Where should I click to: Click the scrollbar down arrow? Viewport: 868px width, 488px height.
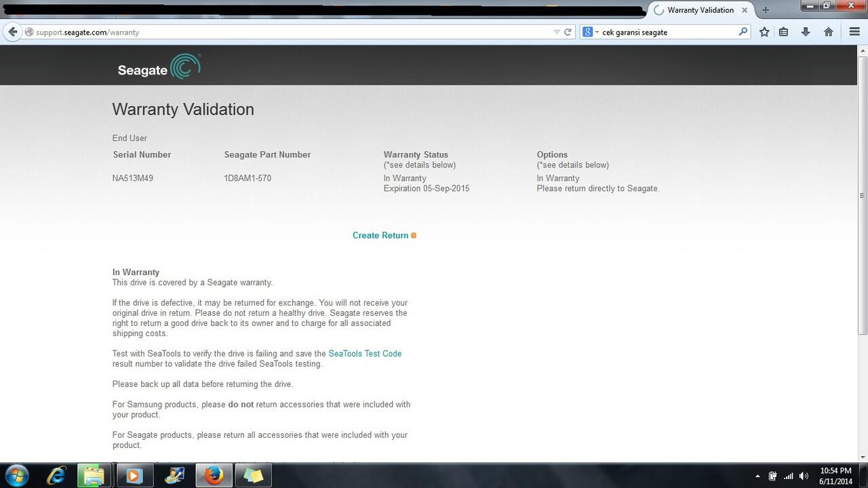(x=863, y=456)
